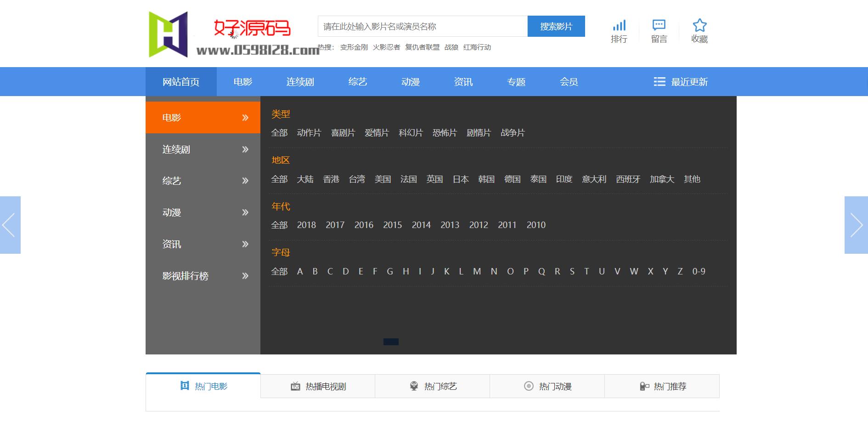Open 专题 in the navigation bar

coord(516,82)
